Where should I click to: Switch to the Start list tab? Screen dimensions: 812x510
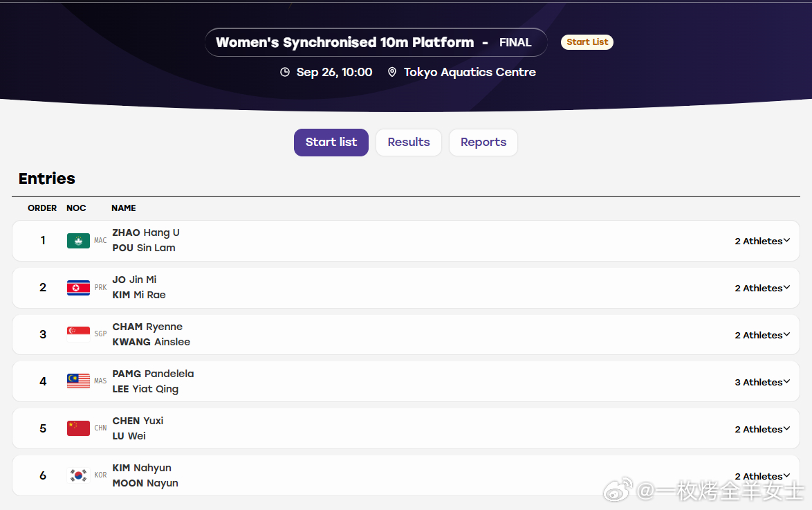(x=331, y=143)
